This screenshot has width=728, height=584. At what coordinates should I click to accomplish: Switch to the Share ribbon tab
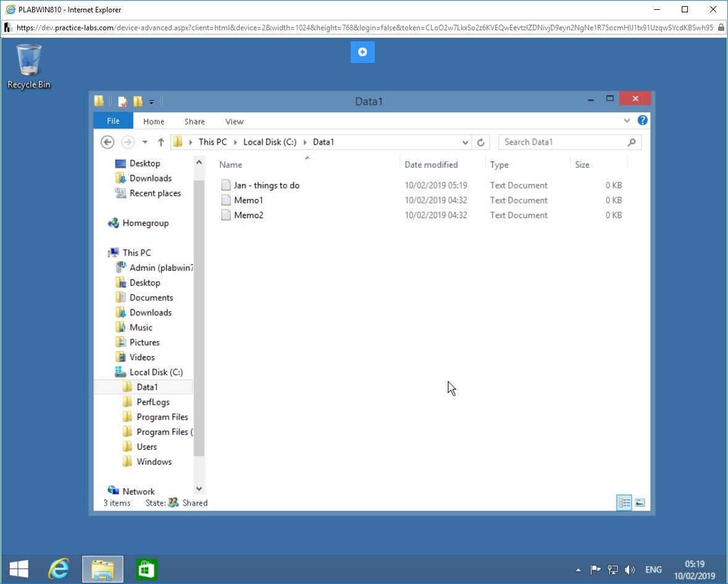(195, 121)
